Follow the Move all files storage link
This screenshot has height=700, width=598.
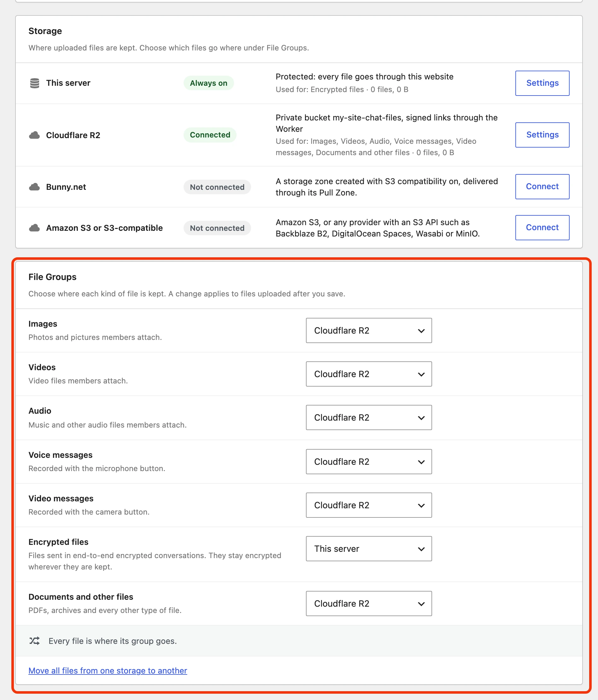pos(108,671)
